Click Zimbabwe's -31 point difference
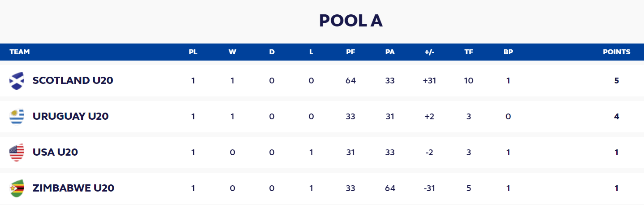This screenshot has height=205, width=644. pos(429,188)
